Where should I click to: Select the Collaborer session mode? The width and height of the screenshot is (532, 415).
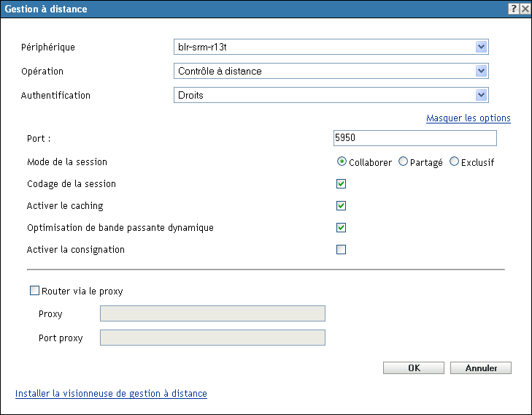click(x=342, y=162)
